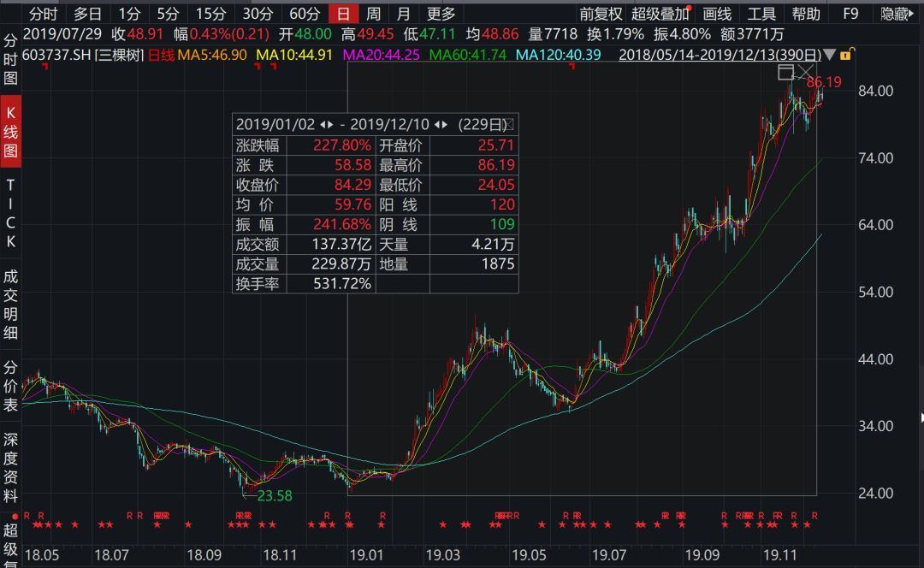The width and height of the screenshot is (924, 568).
Task: Select the highlighted 日 daily tab
Action: tap(344, 14)
